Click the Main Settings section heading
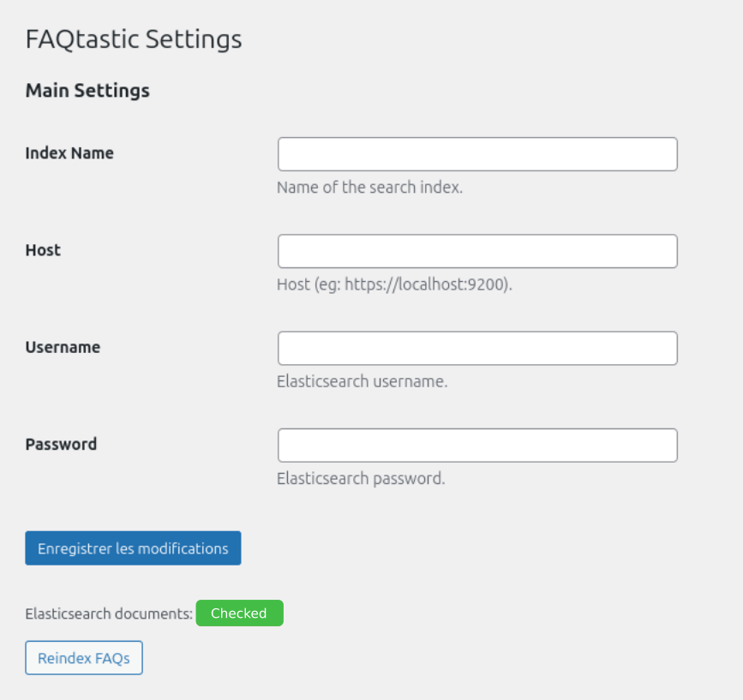This screenshot has height=700, width=743. (x=87, y=90)
